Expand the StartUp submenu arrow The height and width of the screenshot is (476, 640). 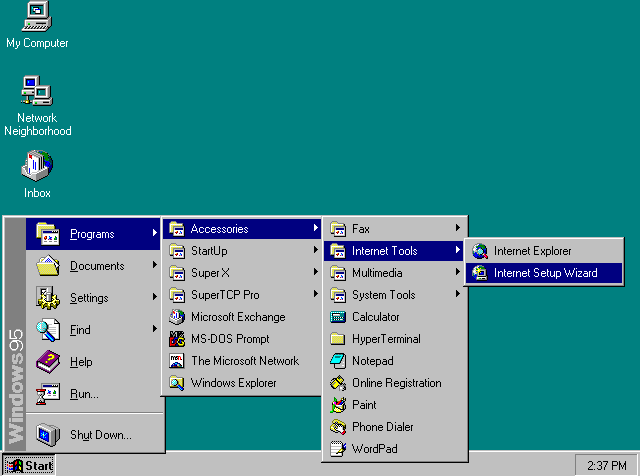(x=316, y=249)
